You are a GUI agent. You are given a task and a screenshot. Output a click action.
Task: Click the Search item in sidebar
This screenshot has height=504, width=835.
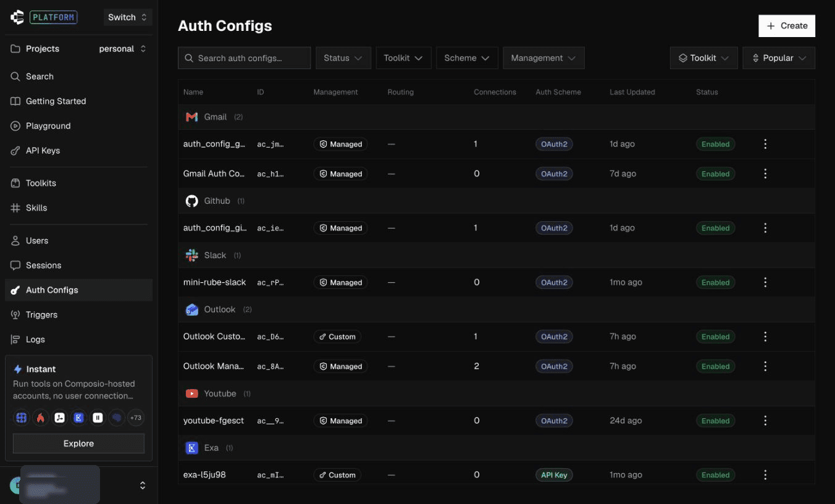tap(78, 77)
